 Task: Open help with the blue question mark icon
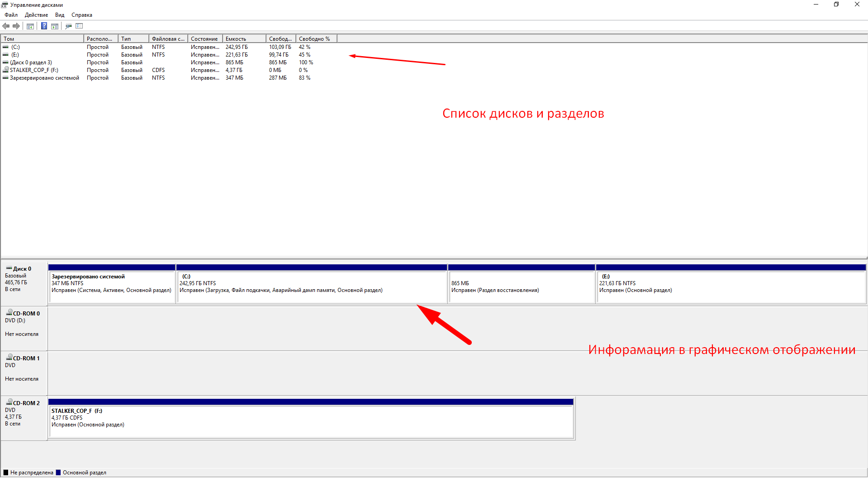44,26
